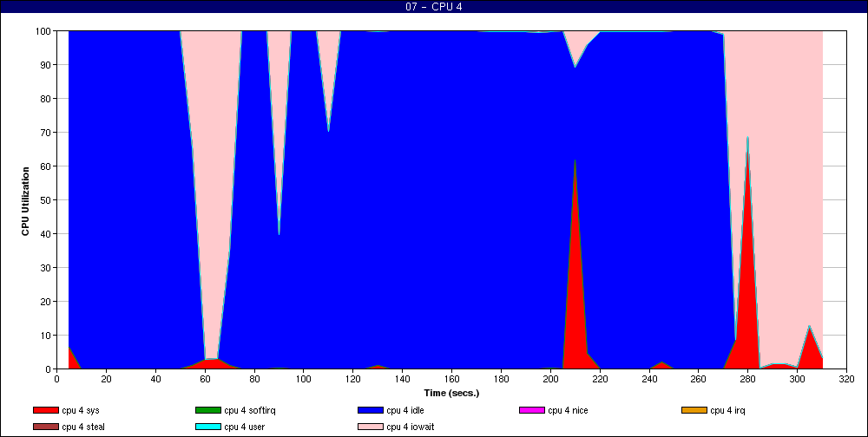Click the 60 tick on the x-axis
The width and height of the screenshot is (868, 437).
pyautogui.click(x=205, y=379)
